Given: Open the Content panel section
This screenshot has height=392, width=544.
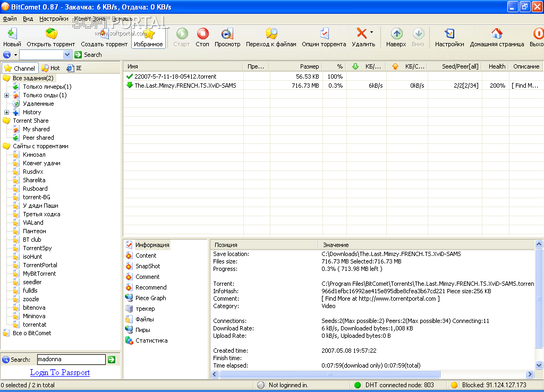Looking at the screenshot, I should (x=146, y=255).
